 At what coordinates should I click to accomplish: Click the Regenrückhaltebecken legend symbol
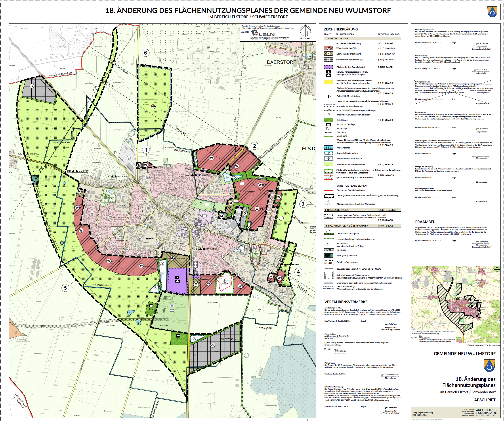(x=329, y=153)
